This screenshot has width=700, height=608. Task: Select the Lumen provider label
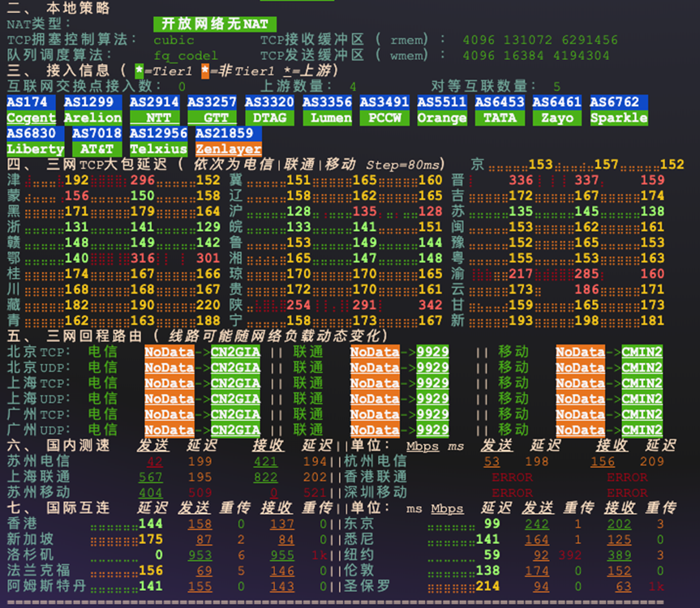pos(328,118)
